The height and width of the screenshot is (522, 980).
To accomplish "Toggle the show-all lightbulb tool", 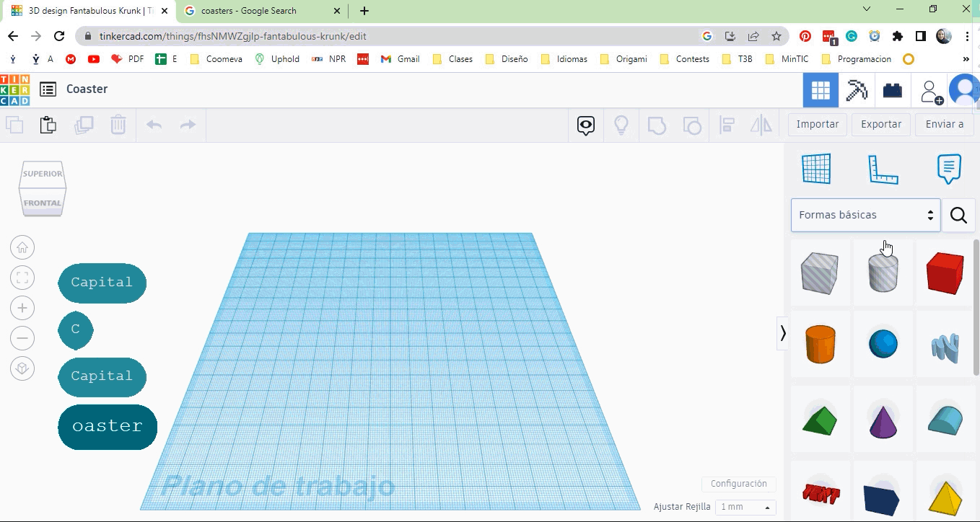I will coord(621,125).
